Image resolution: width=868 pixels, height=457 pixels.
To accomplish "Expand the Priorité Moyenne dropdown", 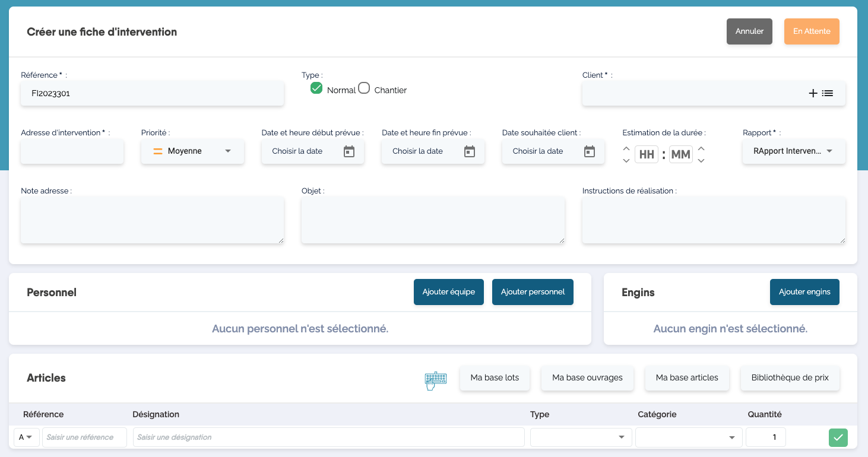I will click(x=192, y=151).
